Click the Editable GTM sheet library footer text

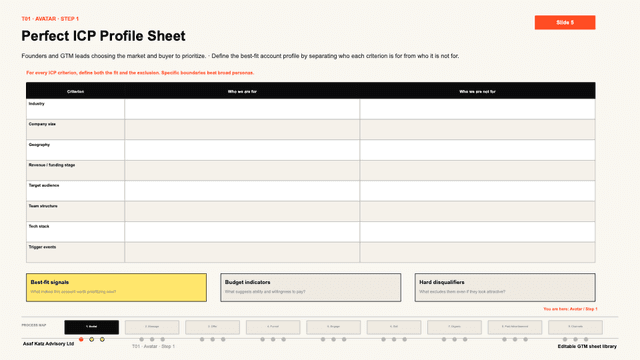point(587,346)
